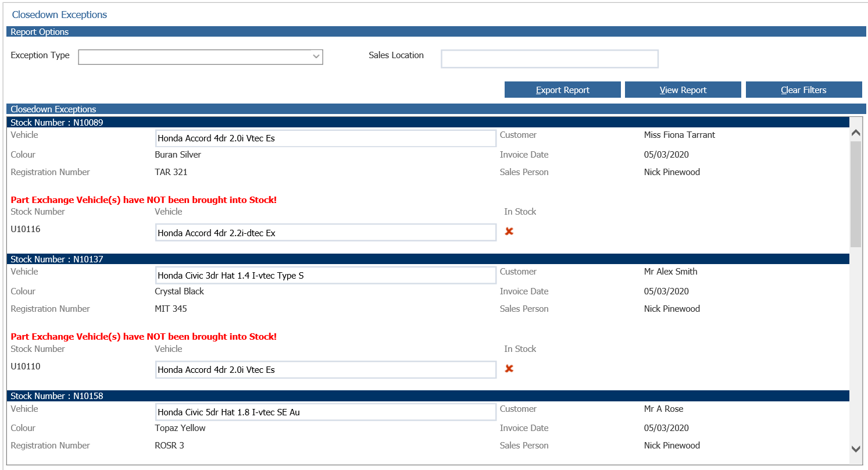Screen dimensions: 868x470
Task: Click the scroll up arrow of the exceptions list
Action: pyautogui.click(x=855, y=133)
